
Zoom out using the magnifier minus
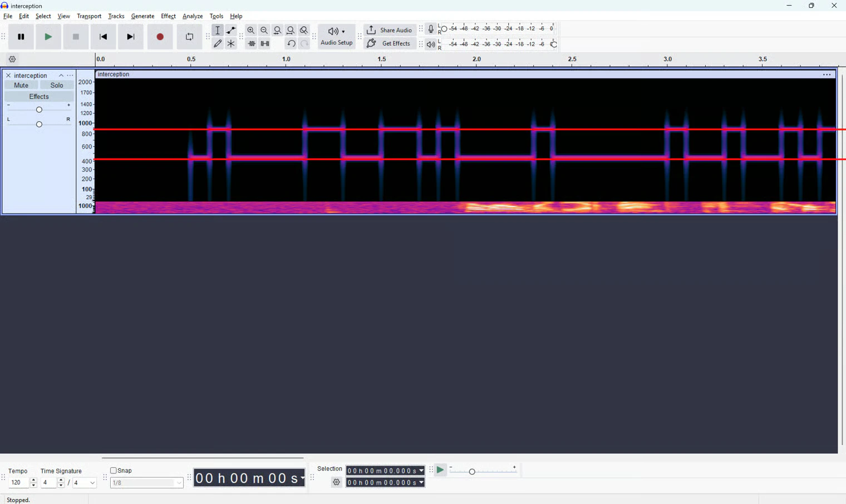point(264,31)
